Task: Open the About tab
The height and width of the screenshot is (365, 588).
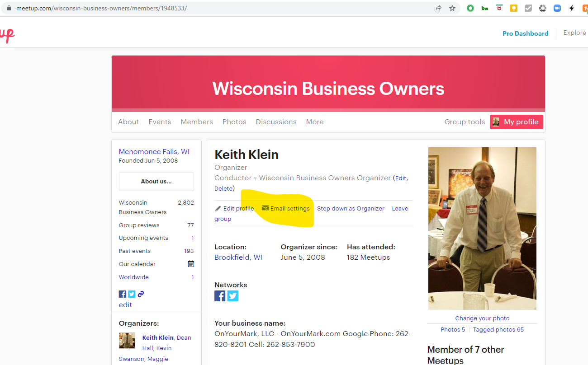Action: 128,122
